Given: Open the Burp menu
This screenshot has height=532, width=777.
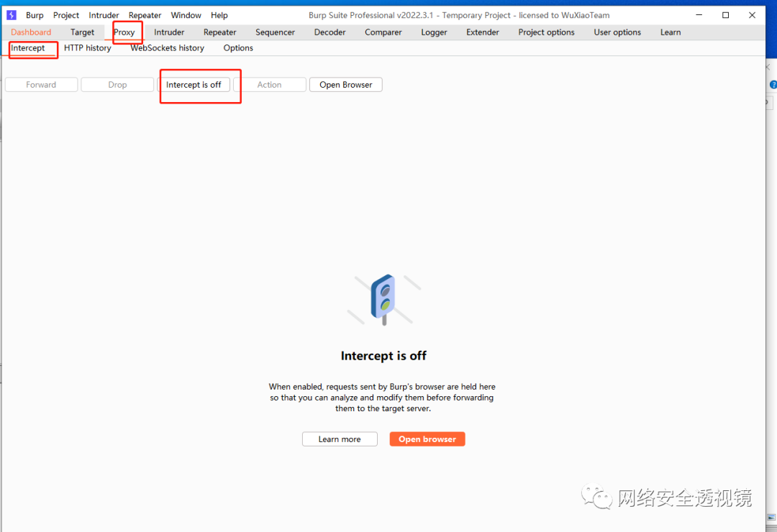Looking at the screenshot, I should (x=35, y=15).
